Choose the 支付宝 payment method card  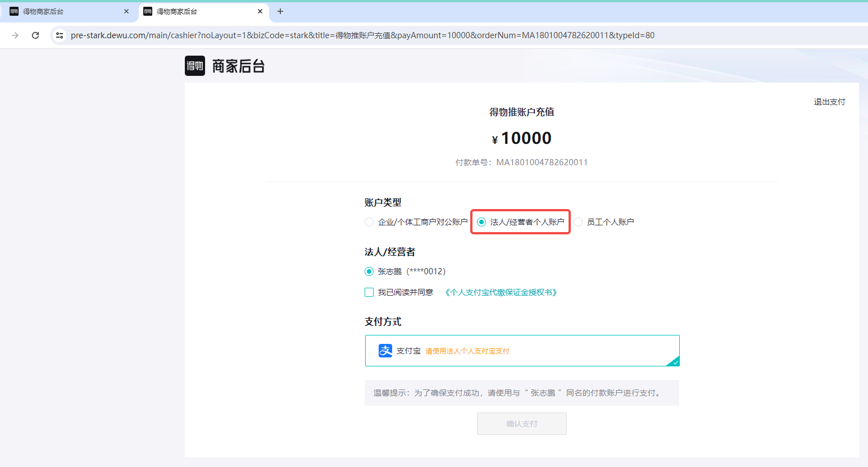point(522,351)
